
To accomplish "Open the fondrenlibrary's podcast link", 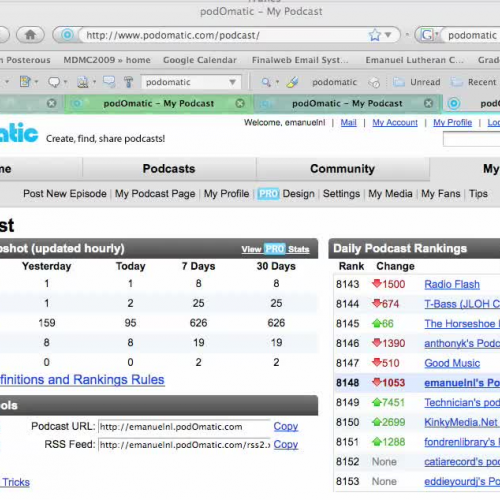I will 462,442.
